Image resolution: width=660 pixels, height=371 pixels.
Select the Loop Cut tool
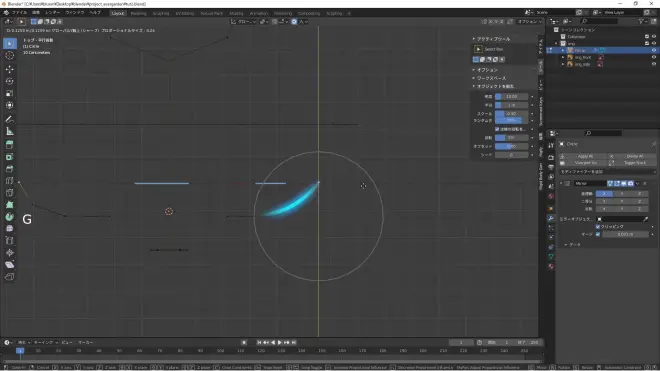pyautogui.click(x=10, y=181)
